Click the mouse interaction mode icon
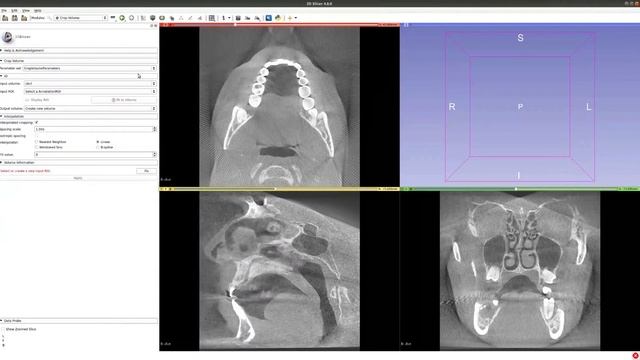Viewport: 640px width, 360px height. (x=224, y=18)
